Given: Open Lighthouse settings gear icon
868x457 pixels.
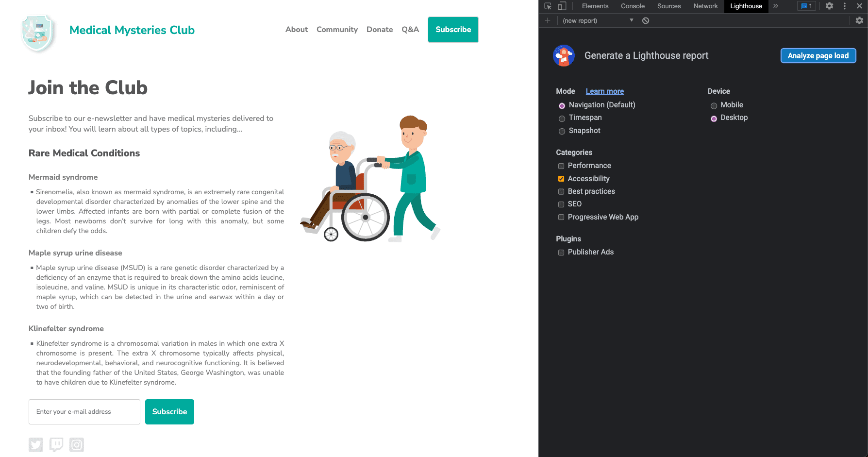Looking at the screenshot, I should (859, 20).
